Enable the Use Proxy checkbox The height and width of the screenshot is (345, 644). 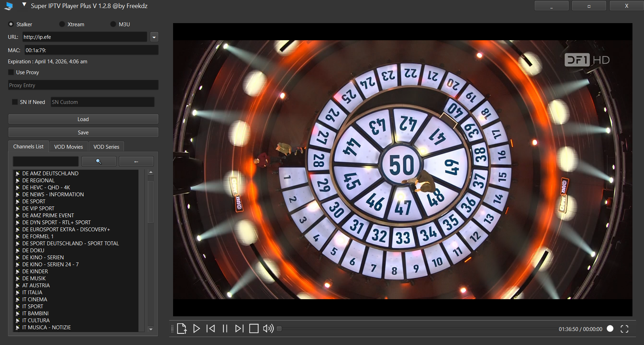click(x=11, y=72)
